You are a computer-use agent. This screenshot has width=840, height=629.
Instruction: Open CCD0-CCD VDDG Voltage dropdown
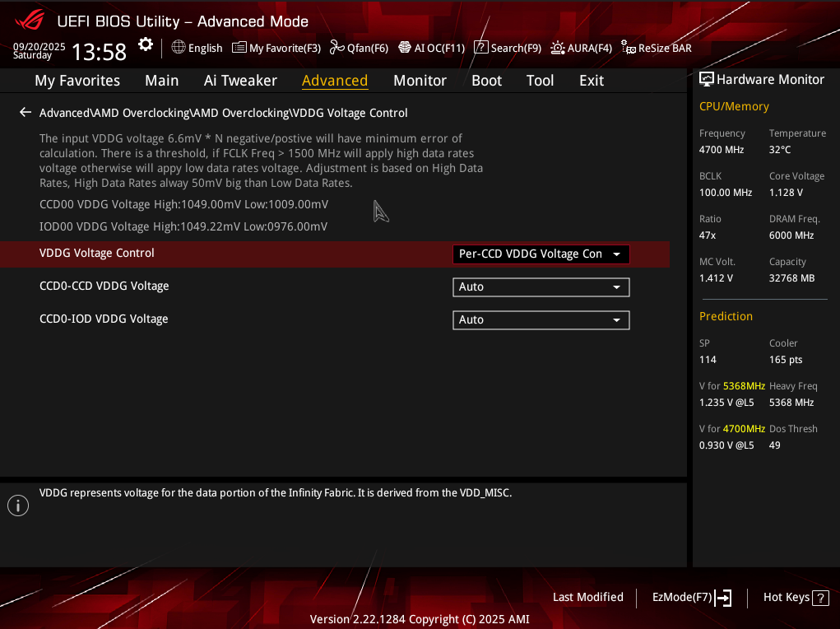[x=541, y=287]
